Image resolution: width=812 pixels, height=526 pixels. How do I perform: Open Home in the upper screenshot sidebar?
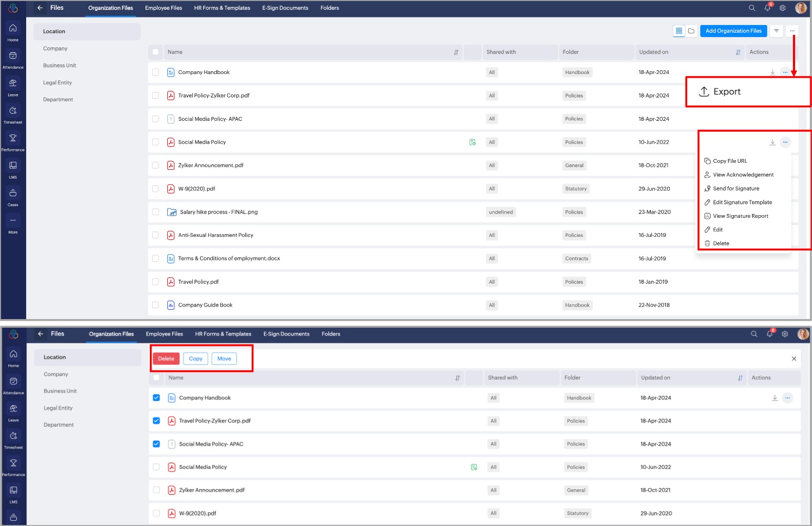coord(13,32)
